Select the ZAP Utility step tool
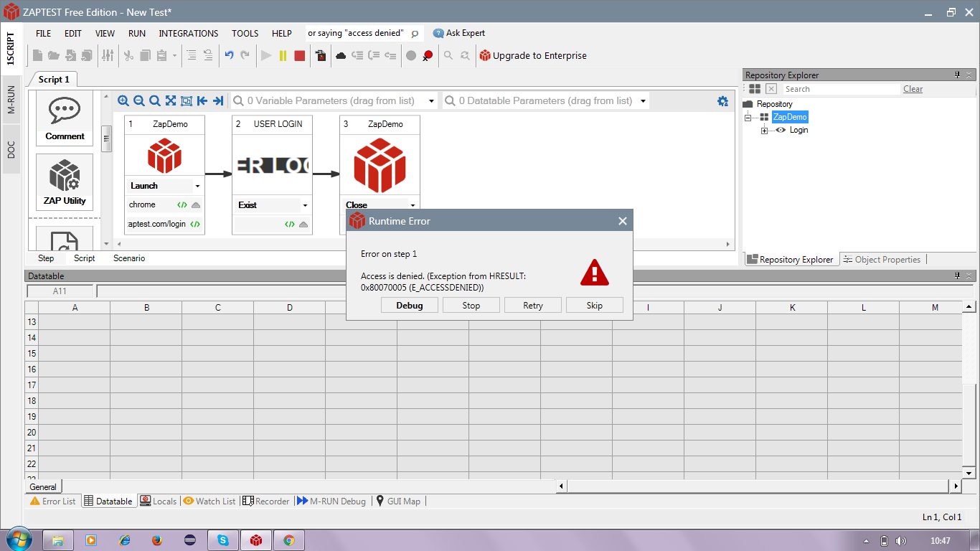 (65, 182)
